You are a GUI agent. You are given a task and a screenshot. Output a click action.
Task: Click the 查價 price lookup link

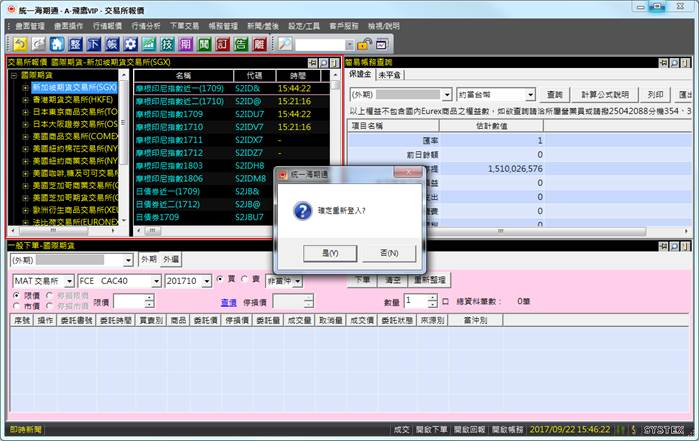[x=229, y=302]
